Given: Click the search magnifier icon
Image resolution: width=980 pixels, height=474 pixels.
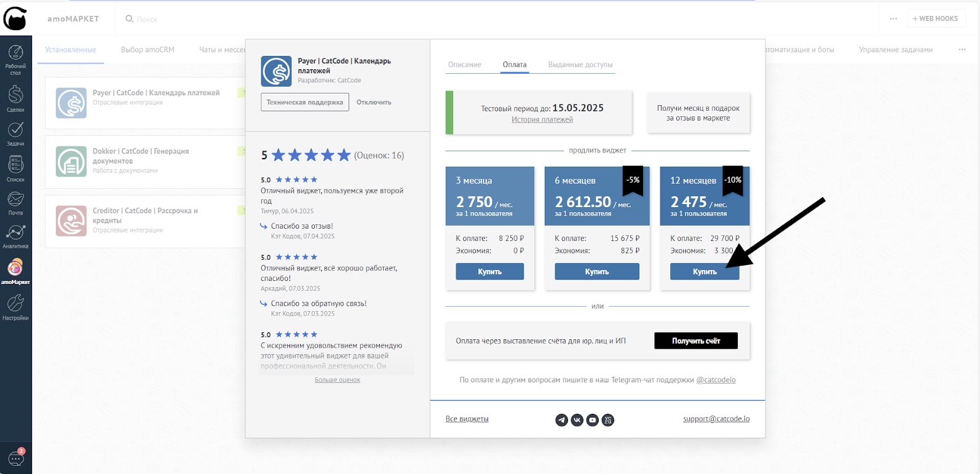Looking at the screenshot, I should (129, 18).
